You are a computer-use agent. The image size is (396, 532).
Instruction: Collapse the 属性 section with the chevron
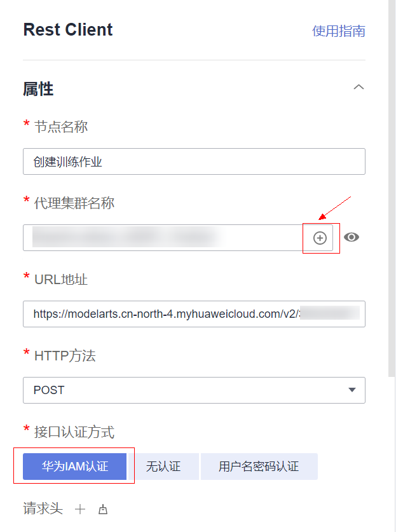(358, 87)
